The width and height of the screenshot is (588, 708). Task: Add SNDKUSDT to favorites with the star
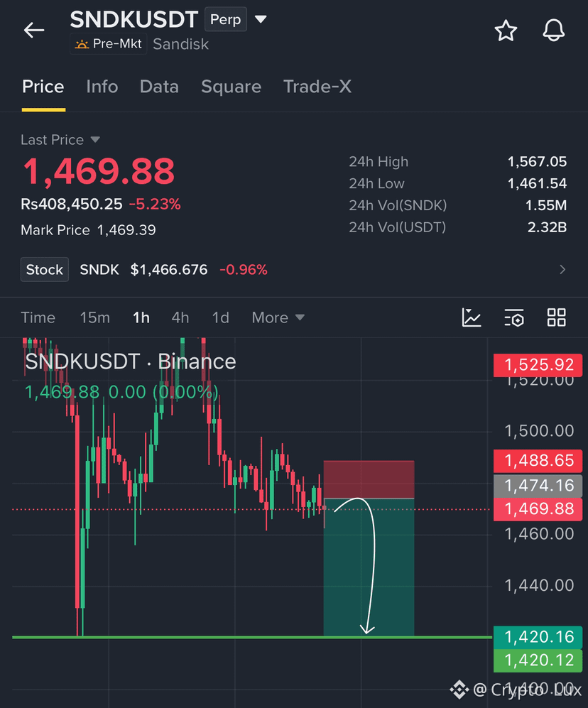point(506,31)
